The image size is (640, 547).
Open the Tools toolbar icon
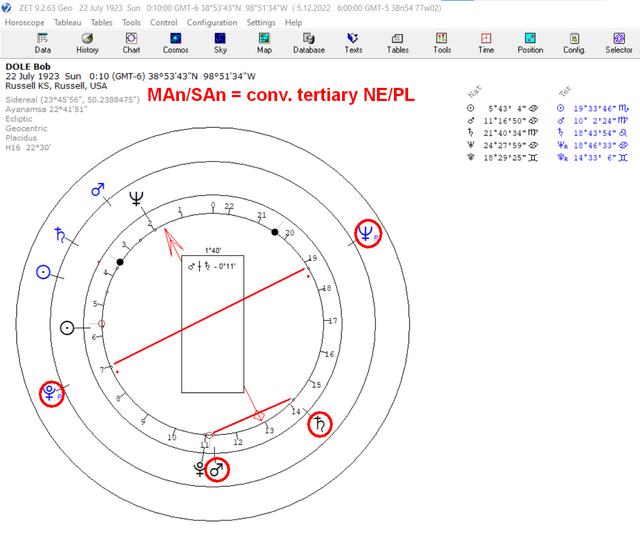[x=442, y=44]
